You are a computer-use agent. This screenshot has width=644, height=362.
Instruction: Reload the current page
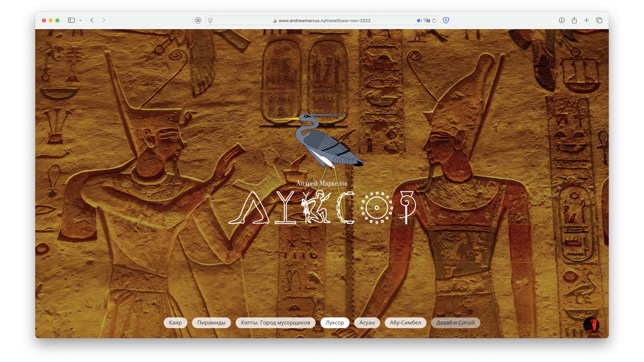(434, 20)
